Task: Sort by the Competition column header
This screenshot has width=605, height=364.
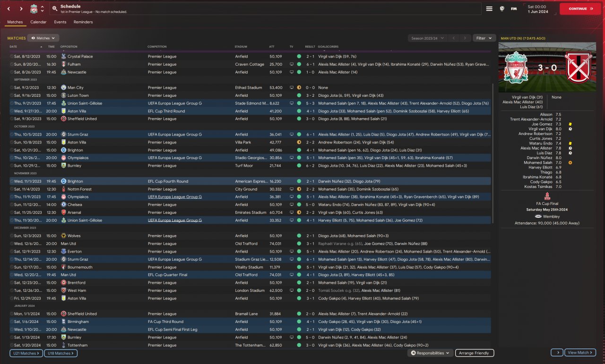Action: 157,47
